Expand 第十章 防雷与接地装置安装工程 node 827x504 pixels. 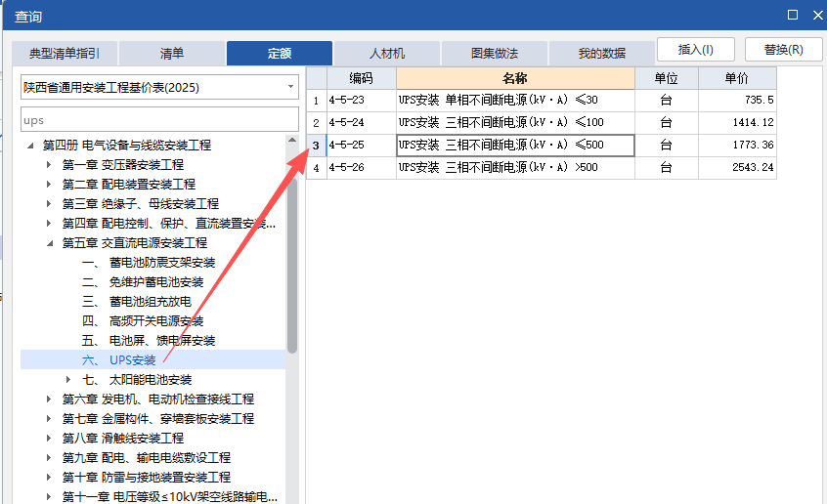click(x=49, y=477)
